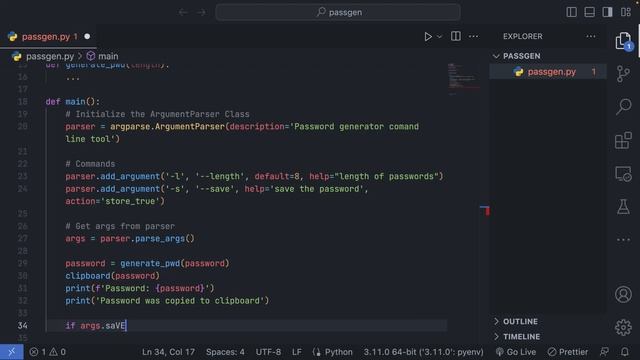Click line number 23 in the gutter
This screenshot has width=640, height=360.
pos(22,176)
